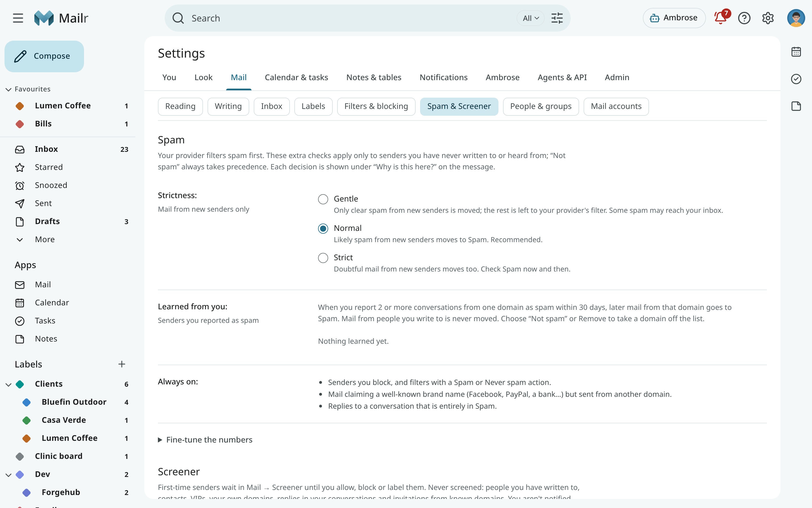Screen dimensions: 812x508
Task: Switch to the Notifications settings tab
Action: tap(443, 78)
